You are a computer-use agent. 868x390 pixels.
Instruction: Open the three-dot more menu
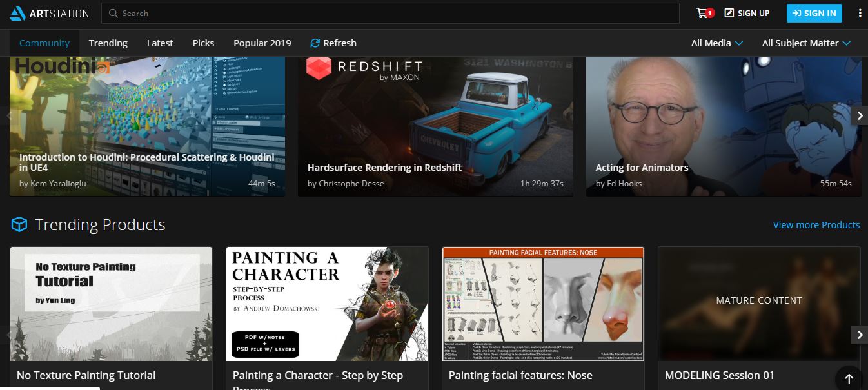860,13
